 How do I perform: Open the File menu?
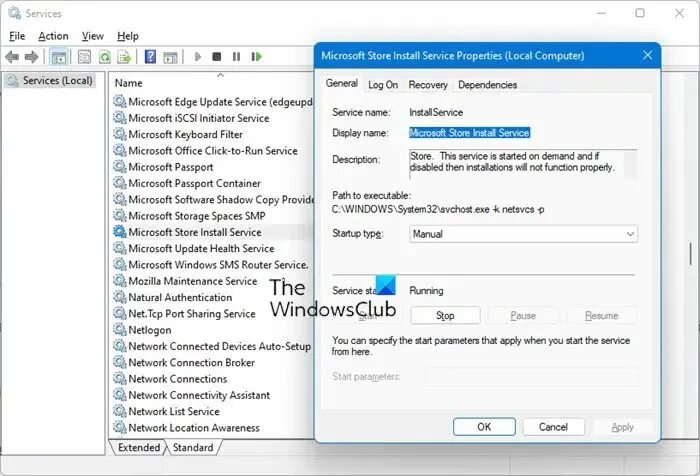coord(17,36)
